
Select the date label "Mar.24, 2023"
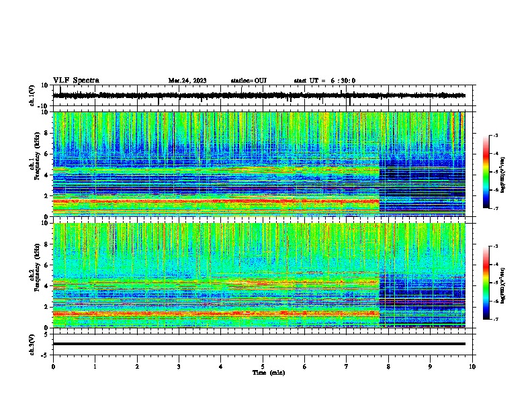tap(187, 81)
